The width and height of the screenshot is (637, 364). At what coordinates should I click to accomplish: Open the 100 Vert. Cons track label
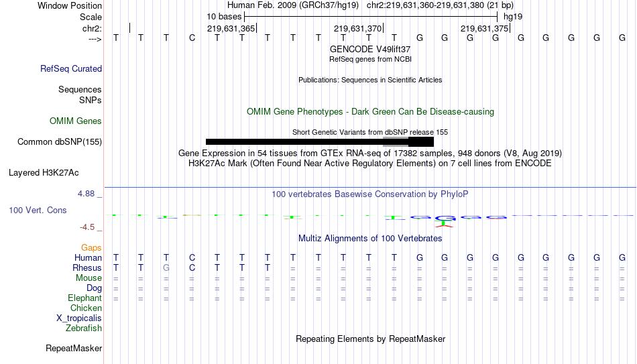(38, 210)
